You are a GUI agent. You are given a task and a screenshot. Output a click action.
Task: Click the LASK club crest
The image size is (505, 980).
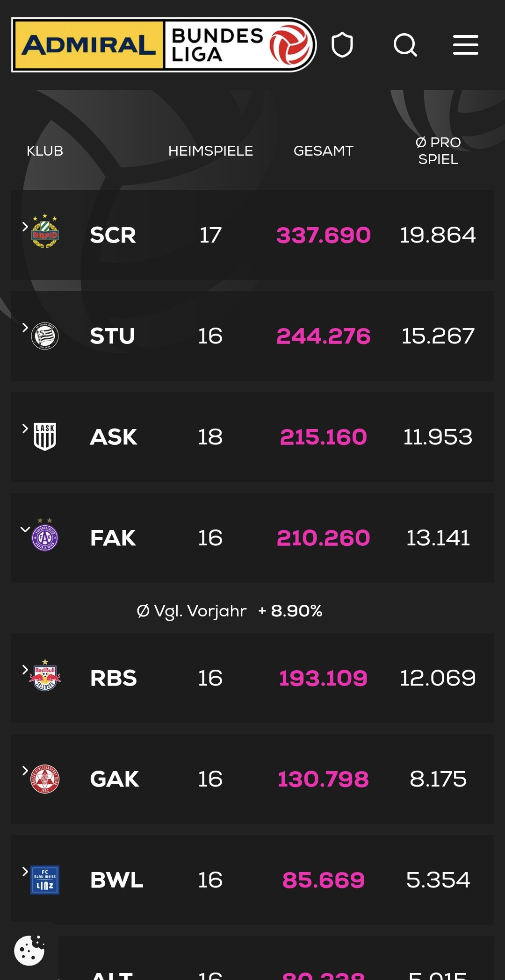[45, 437]
